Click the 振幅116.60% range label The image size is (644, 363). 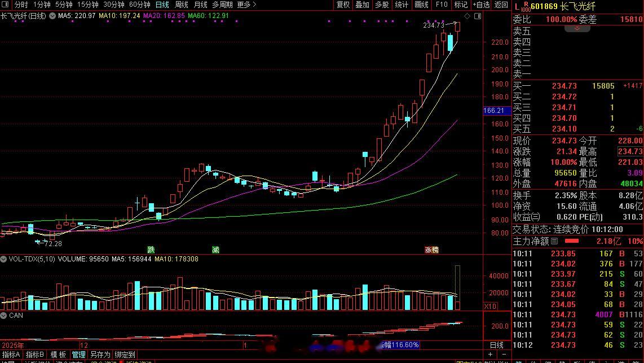coord(400,345)
